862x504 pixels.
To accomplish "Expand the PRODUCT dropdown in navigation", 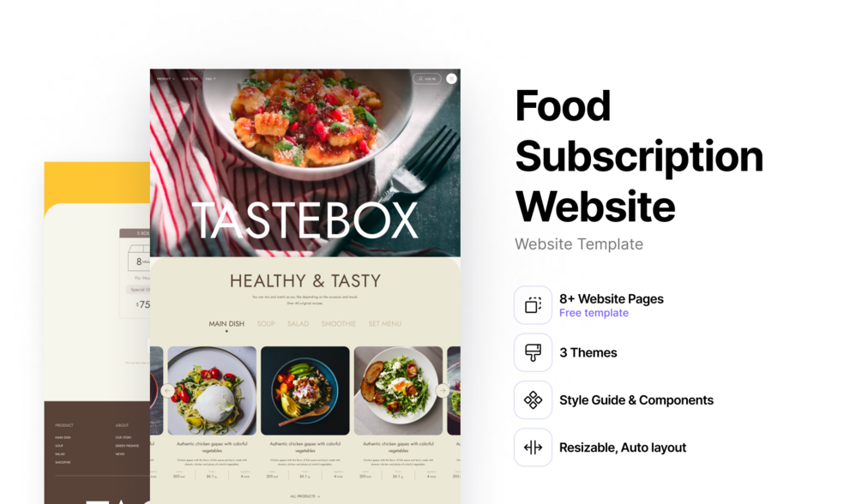I will click(x=166, y=79).
